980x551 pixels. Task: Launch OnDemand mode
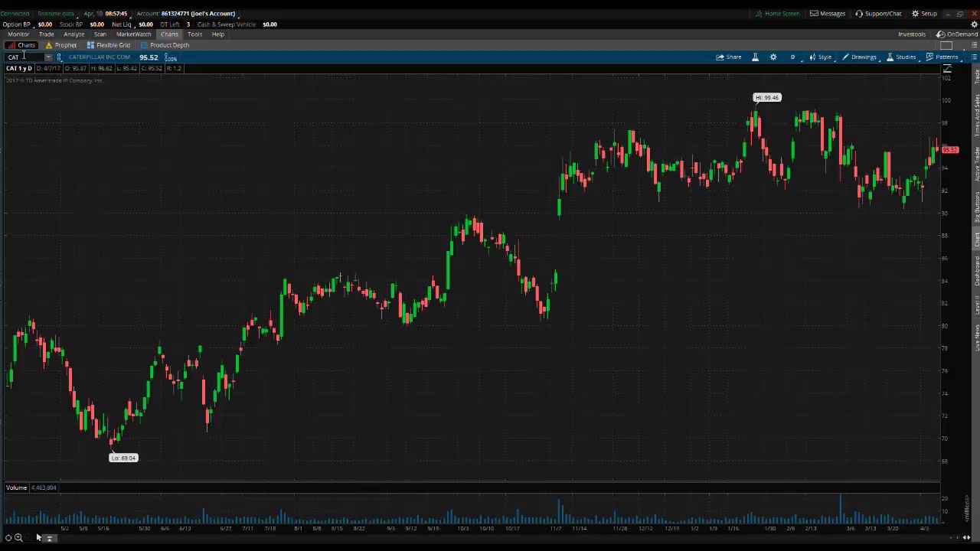(957, 34)
